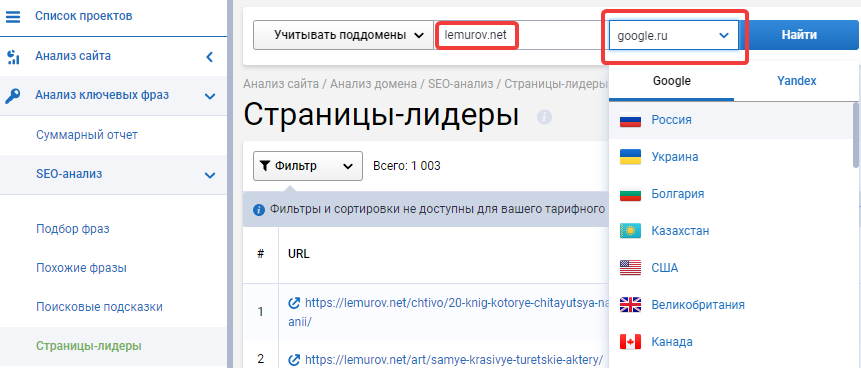Select Украина in region list
The image size is (861, 369).
pos(675,157)
